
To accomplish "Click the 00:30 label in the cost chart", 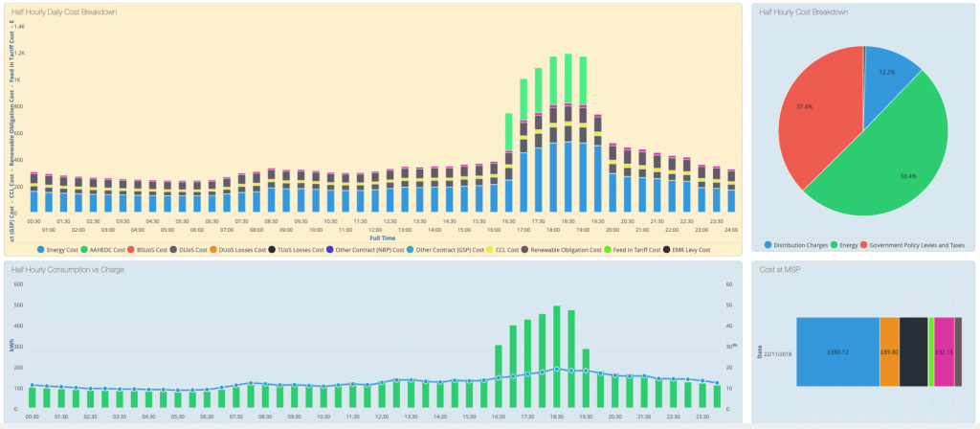I will (33, 221).
